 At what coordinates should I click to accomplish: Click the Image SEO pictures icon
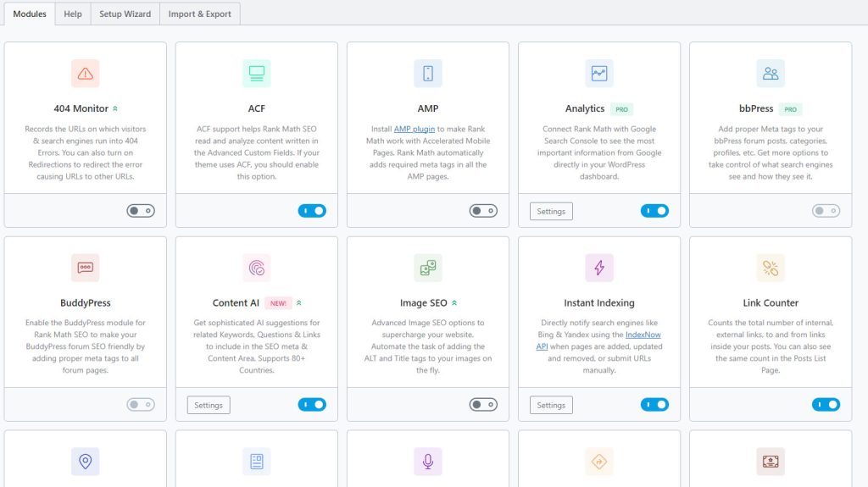[428, 268]
